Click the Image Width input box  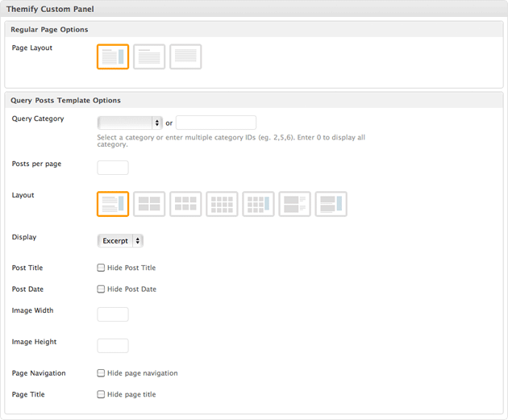point(113,314)
